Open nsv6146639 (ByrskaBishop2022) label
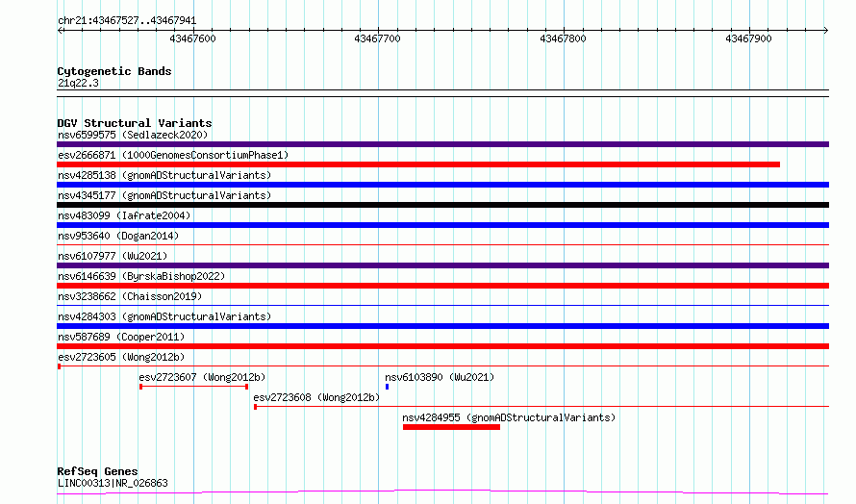Viewport: 856px width, 504px height. pos(141,276)
